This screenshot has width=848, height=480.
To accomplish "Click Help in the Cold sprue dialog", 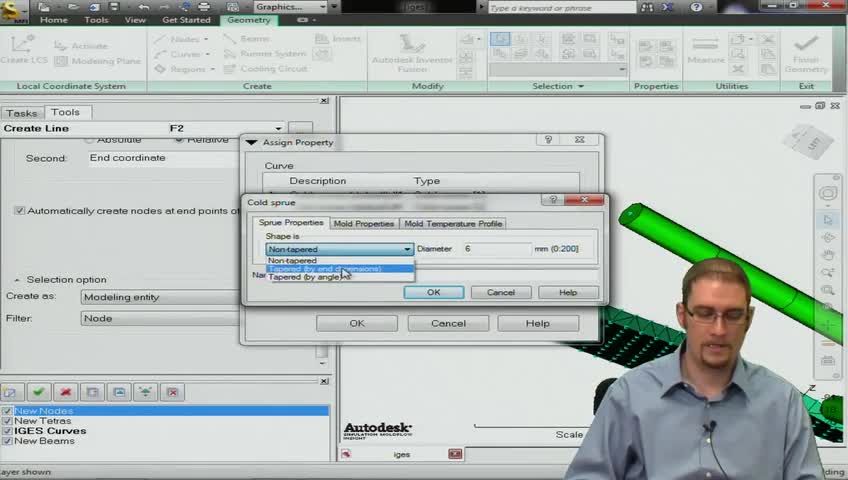I will click(568, 292).
